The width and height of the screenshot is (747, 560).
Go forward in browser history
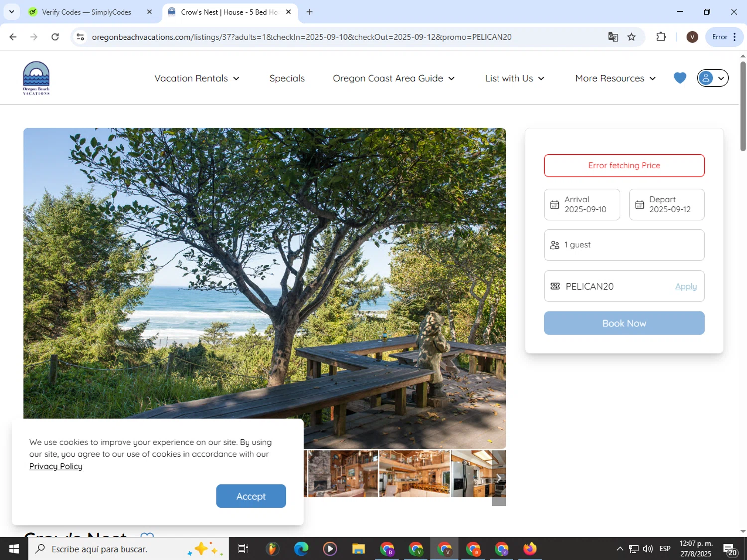point(34,37)
